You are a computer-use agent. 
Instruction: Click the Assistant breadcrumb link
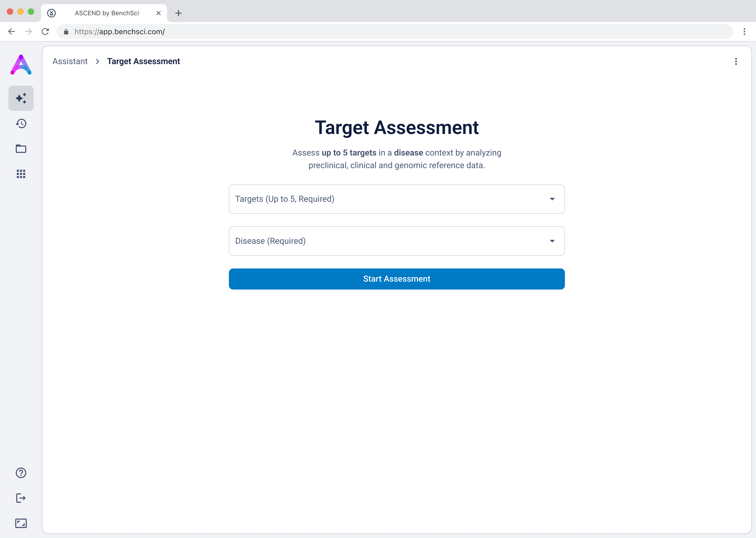click(70, 61)
